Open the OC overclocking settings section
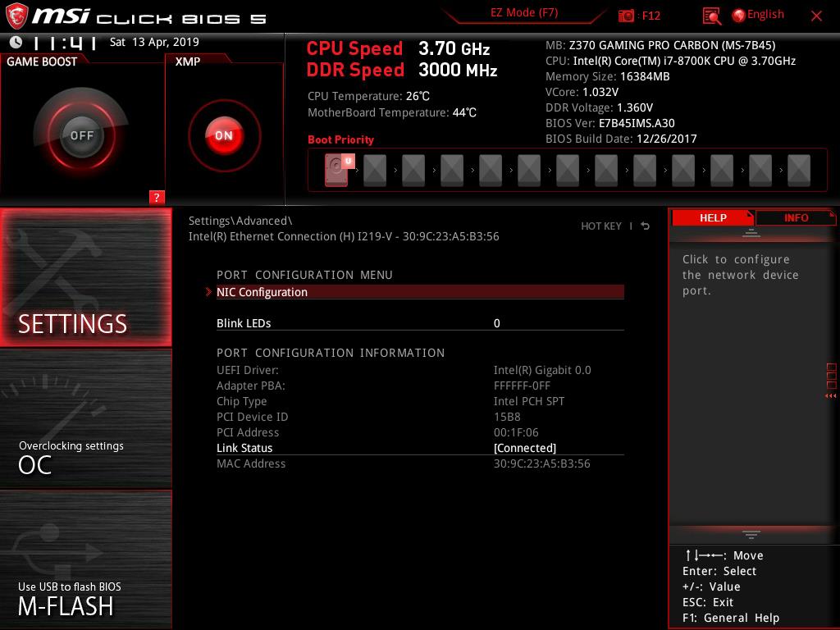This screenshot has height=630, width=840. pyautogui.click(x=85, y=419)
